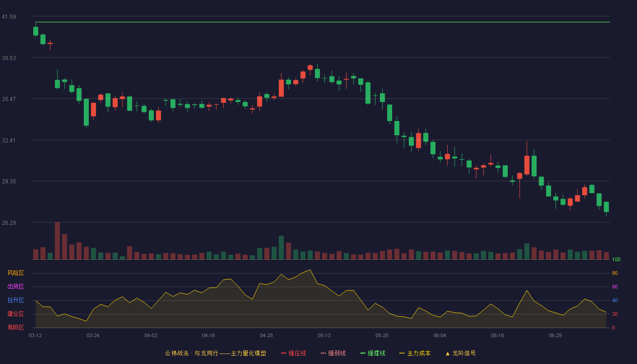The image size is (637, 364).
Task: Click the 03-24 date label
Action: [93, 335]
